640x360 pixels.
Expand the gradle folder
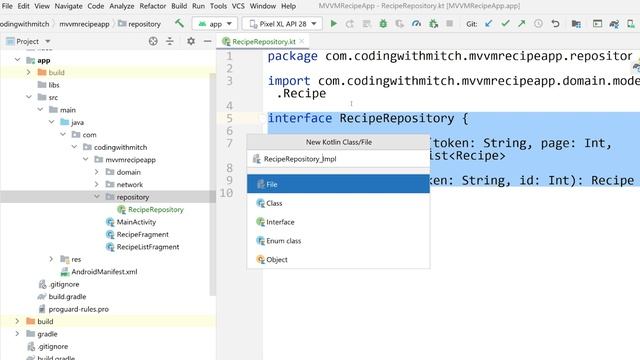click(17, 334)
